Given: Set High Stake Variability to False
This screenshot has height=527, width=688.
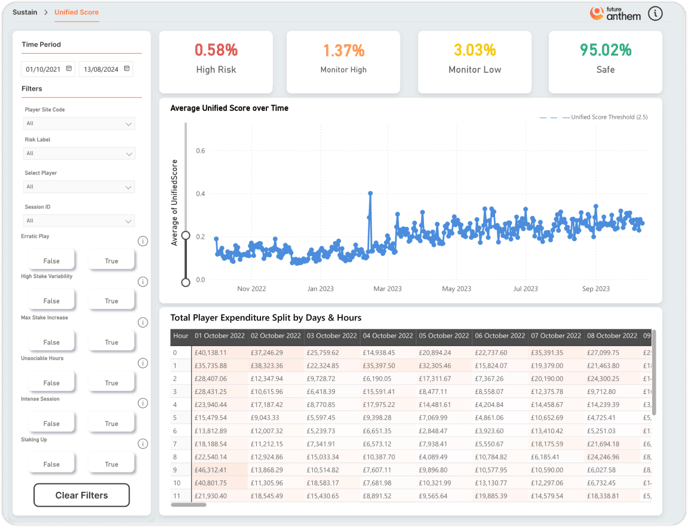Looking at the screenshot, I should 51,301.
